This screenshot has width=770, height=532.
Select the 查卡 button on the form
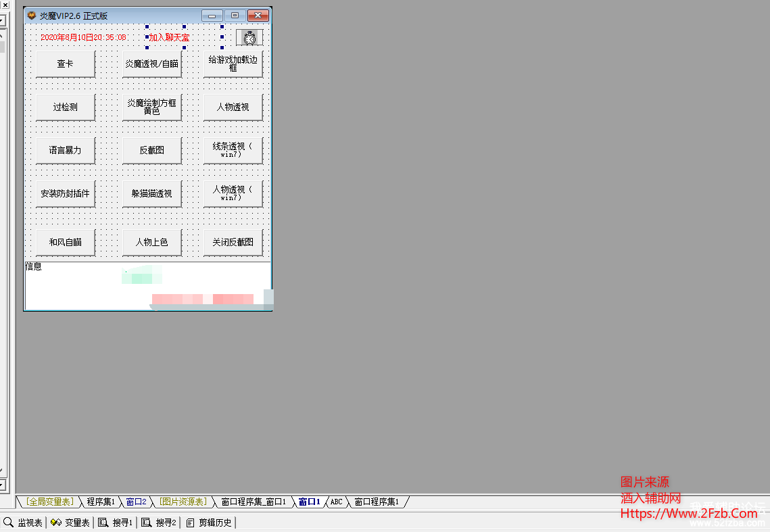[x=65, y=63]
